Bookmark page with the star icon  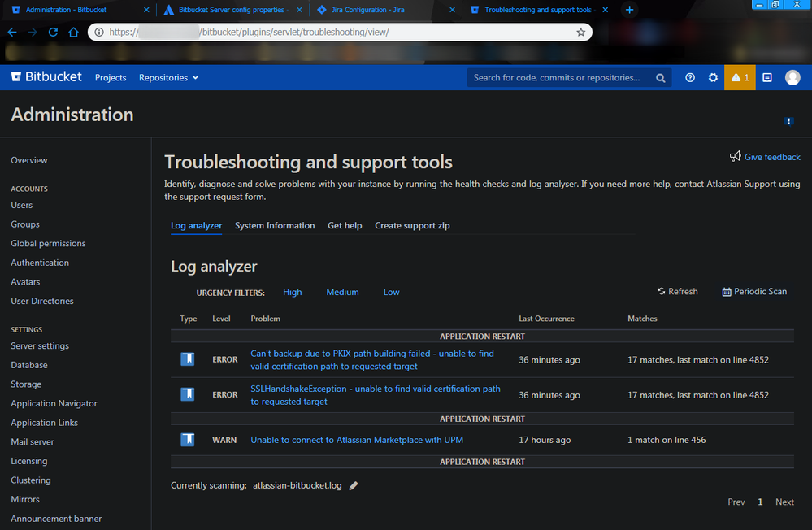click(580, 33)
